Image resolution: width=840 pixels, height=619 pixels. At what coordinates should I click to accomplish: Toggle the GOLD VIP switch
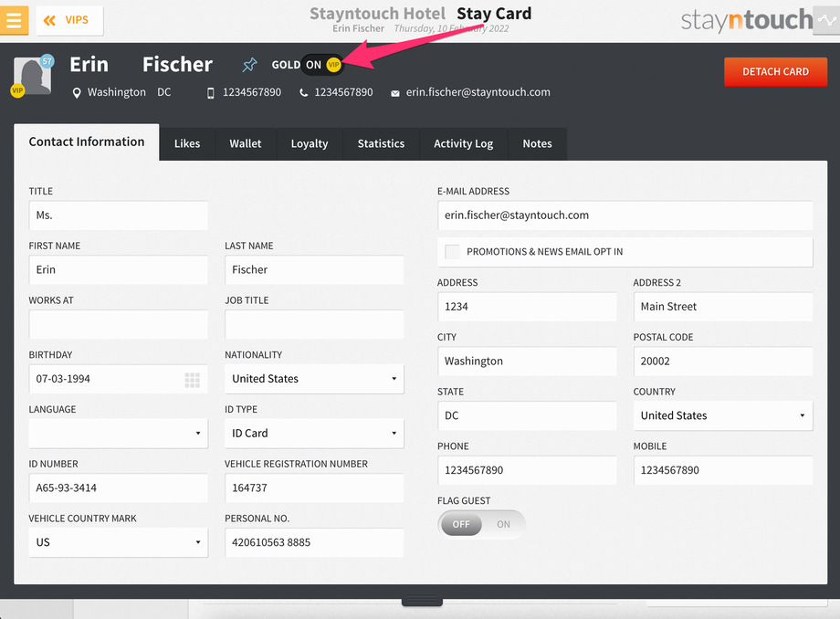click(x=321, y=65)
